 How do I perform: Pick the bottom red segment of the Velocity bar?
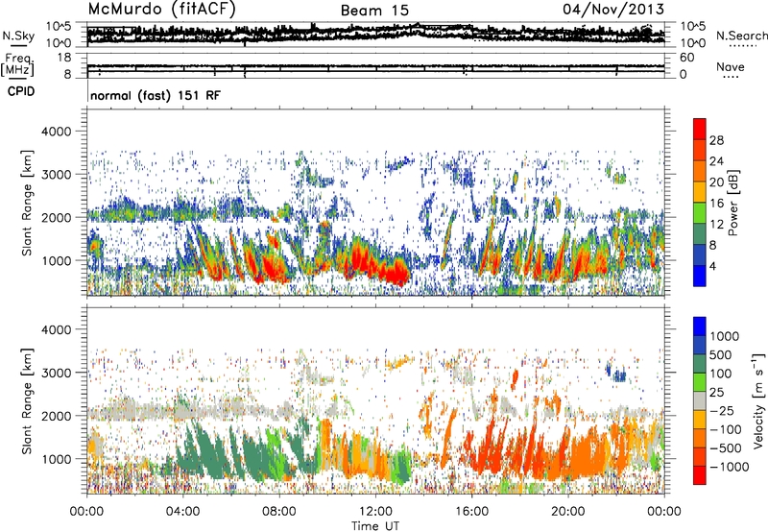click(700, 475)
